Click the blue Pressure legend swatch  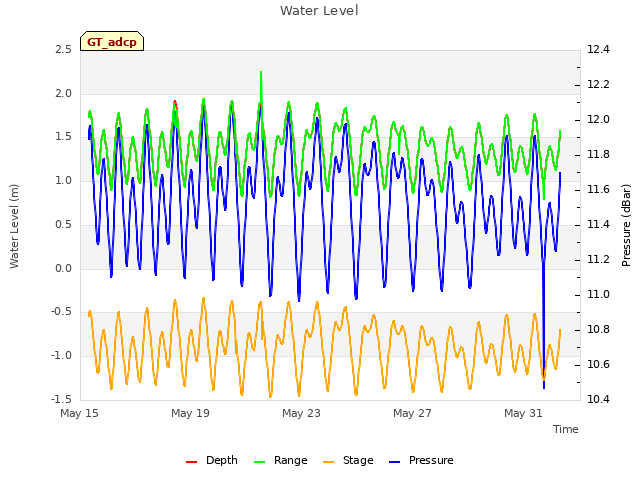click(395, 462)
